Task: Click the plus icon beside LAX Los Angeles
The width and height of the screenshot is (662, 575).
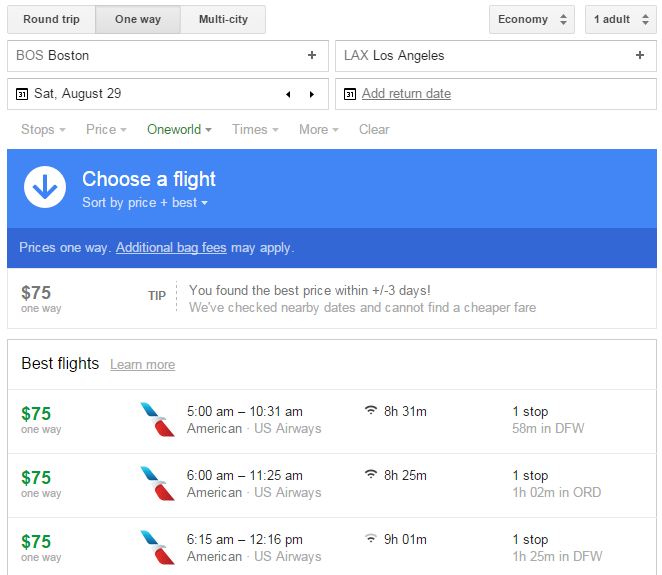Action: (x=640, y=56)
